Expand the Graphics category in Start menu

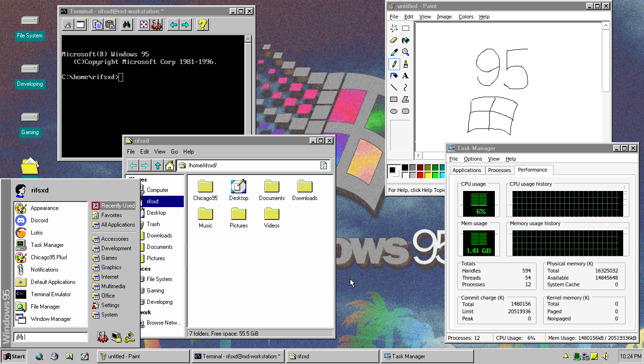[x=114, y=267]
